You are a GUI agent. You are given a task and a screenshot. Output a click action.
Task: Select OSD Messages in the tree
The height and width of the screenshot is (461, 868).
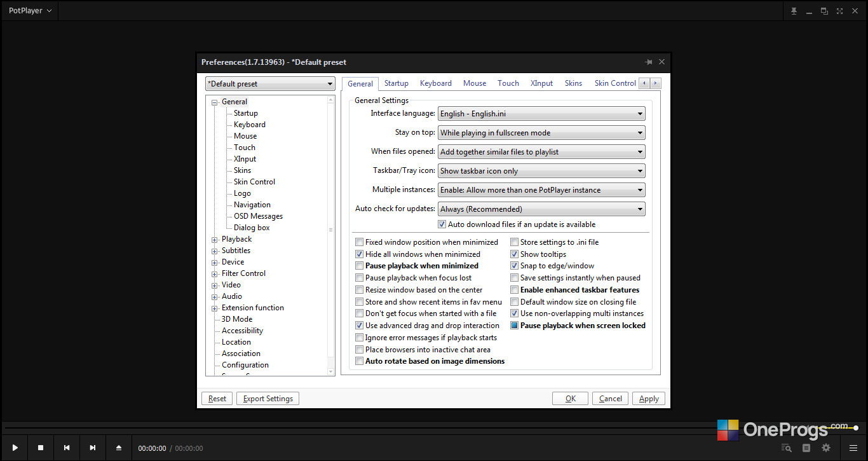[x=258, y=216]
